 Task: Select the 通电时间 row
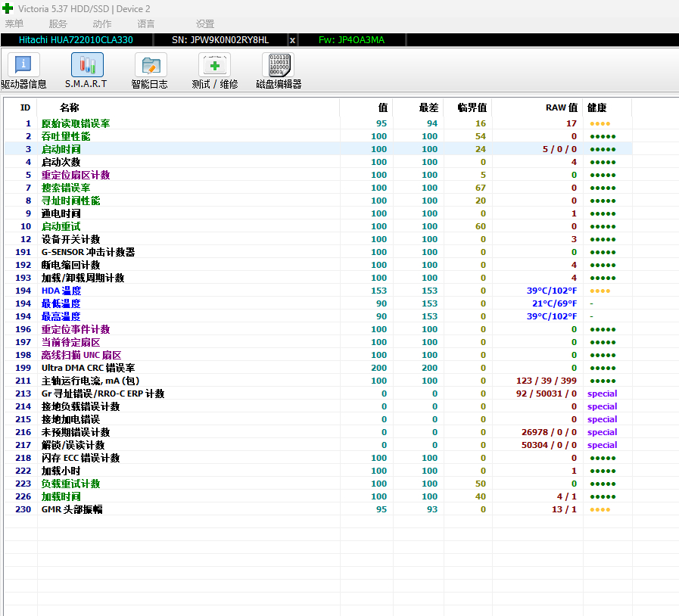(x=318, y=213)
